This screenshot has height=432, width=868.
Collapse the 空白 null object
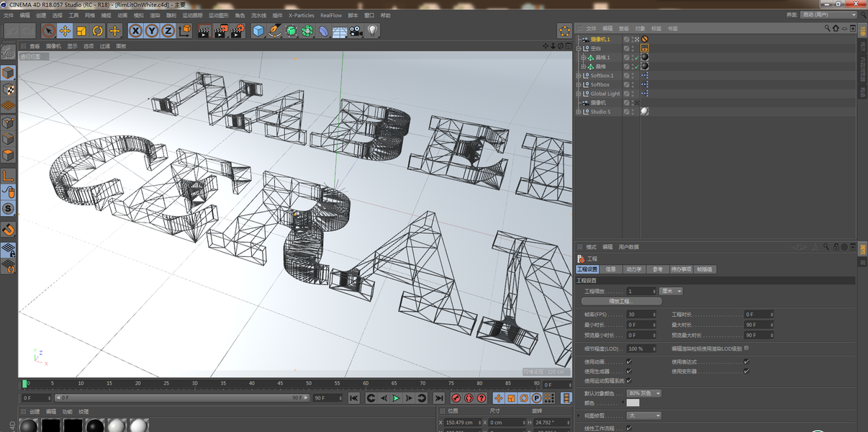(578, 48)
